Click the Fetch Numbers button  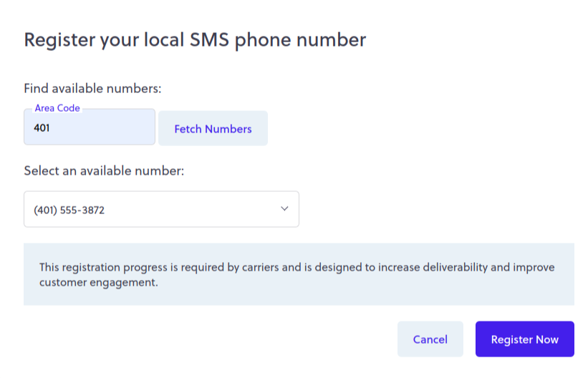click(213, 129)
